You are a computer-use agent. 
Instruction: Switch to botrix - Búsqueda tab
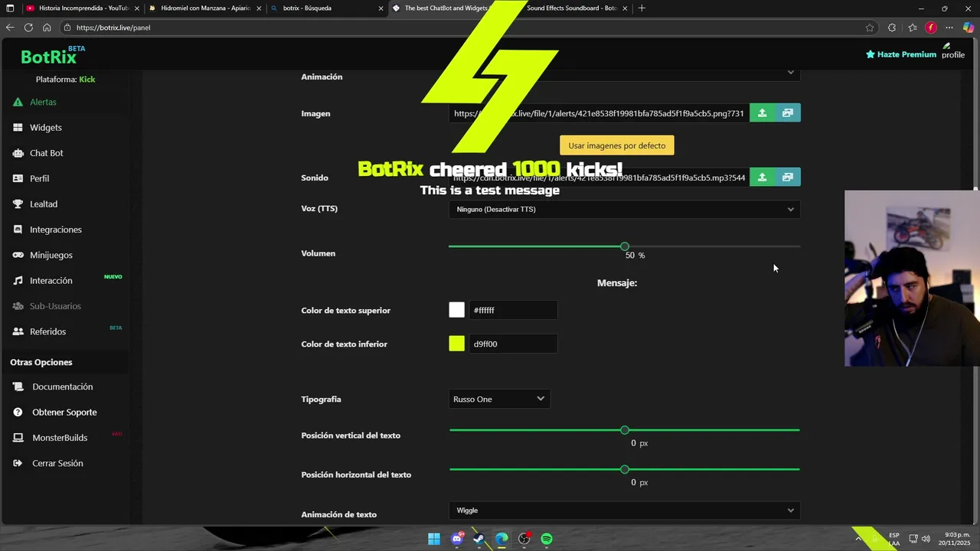point(326,8)
